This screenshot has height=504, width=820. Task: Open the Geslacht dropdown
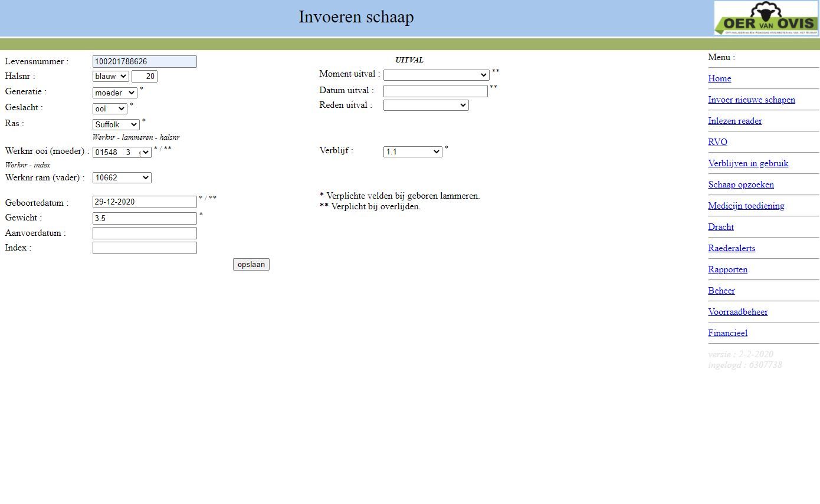110,109
